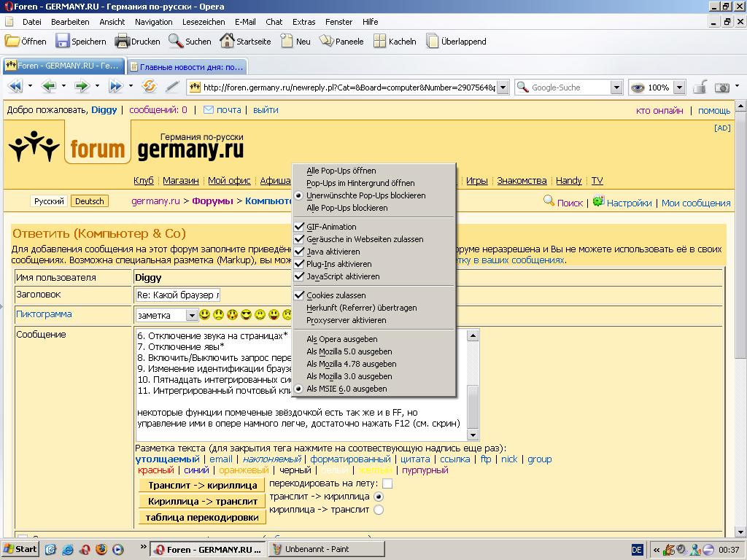Viewport: 747px width, 560px height.
Task: Expand the forward button history arrow
Action: [x=97, y=86]
